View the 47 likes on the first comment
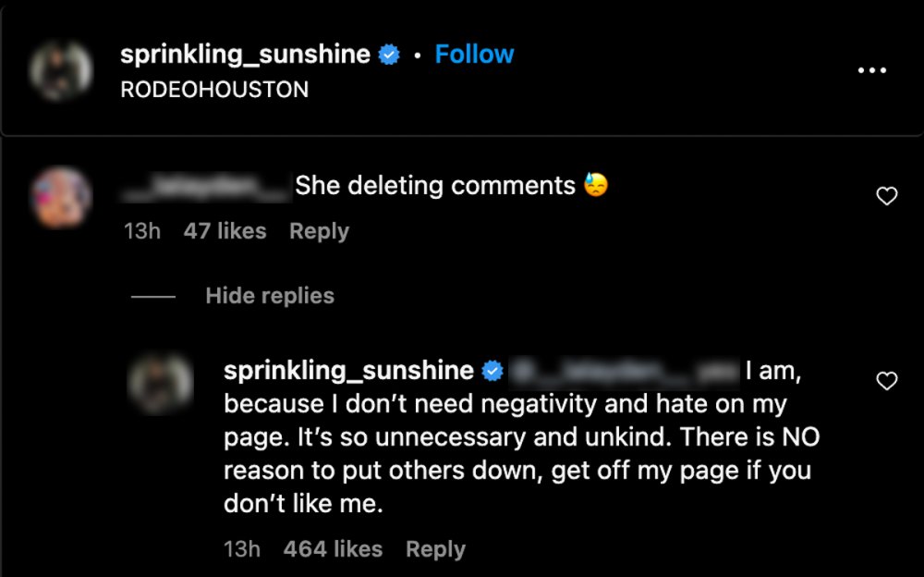This screenshot has height=577, width=924. 225,231
